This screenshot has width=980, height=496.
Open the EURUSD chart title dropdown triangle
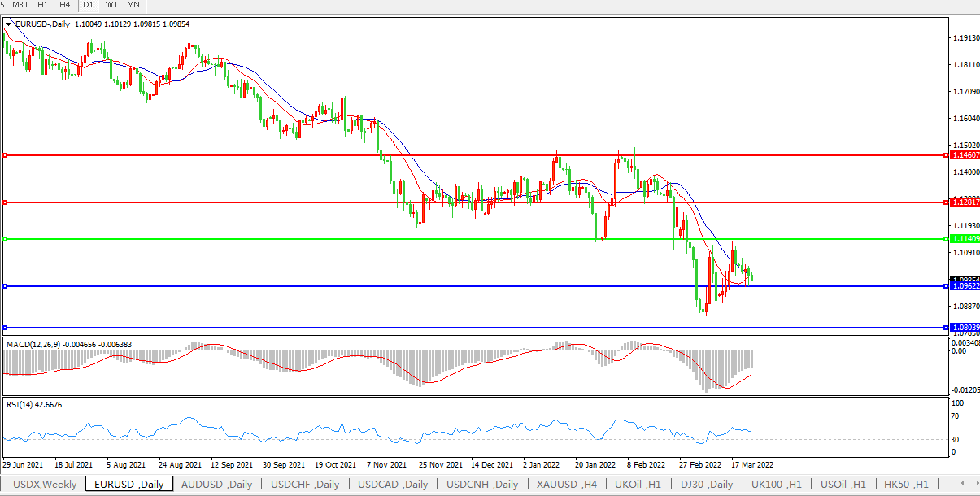coord(8,24)
